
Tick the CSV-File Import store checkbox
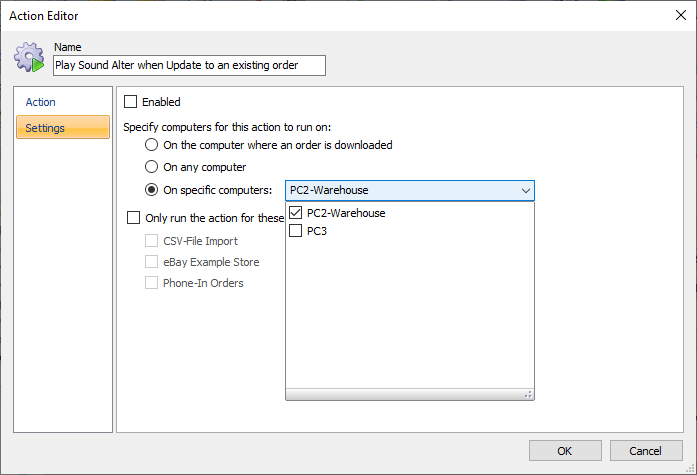pyautogui.click(x=152, y=241)
